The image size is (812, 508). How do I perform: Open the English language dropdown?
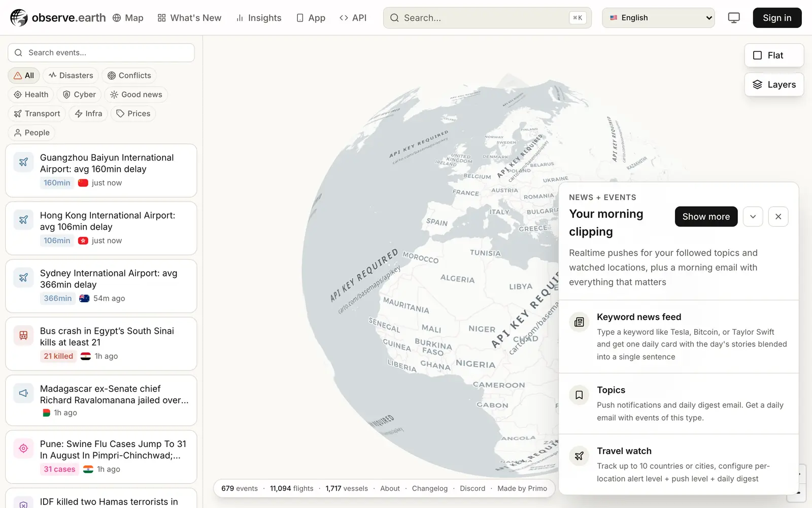tap(658, 18)
